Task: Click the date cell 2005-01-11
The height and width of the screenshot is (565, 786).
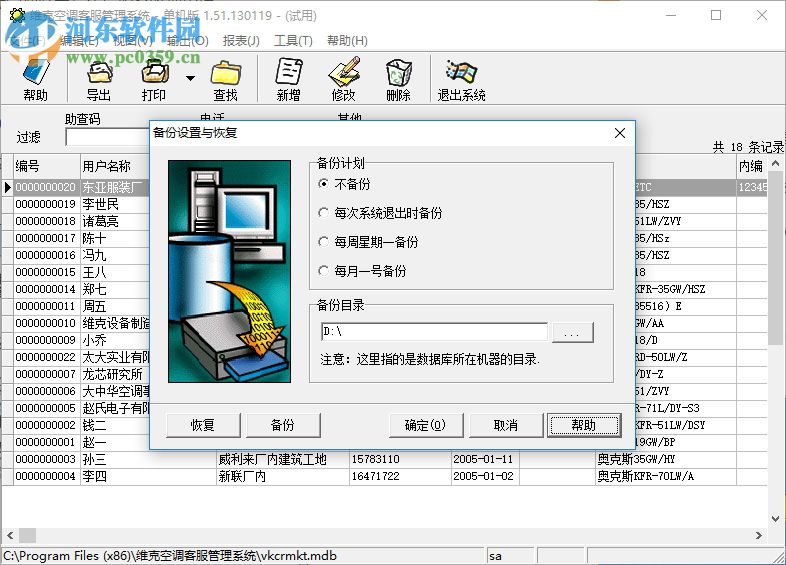Action: coord(485,459)
